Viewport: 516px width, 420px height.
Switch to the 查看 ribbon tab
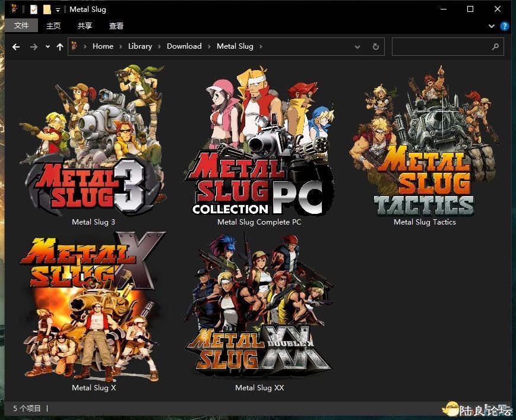click(116, 26)
